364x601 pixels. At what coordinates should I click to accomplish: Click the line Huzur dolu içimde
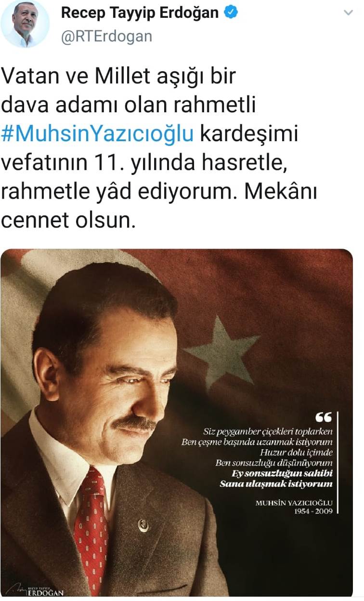[x=296, y=452]
